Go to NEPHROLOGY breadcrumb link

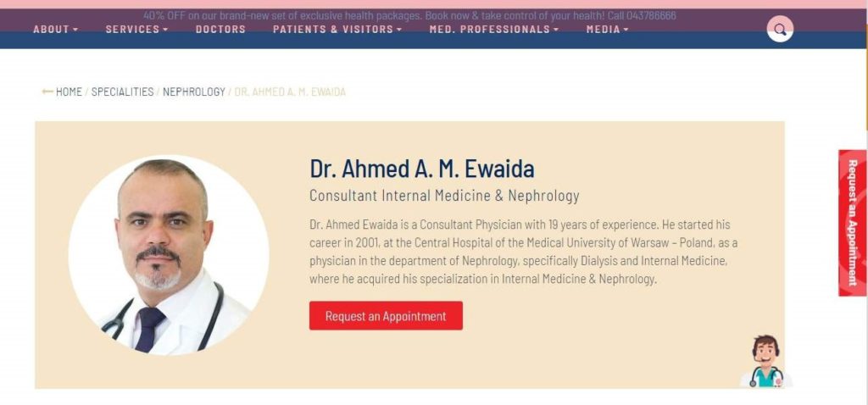pos(194,92)
